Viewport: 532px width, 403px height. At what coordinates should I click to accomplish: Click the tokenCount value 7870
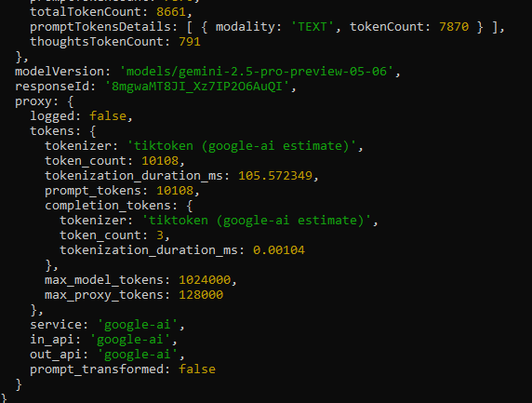[454, 27]
